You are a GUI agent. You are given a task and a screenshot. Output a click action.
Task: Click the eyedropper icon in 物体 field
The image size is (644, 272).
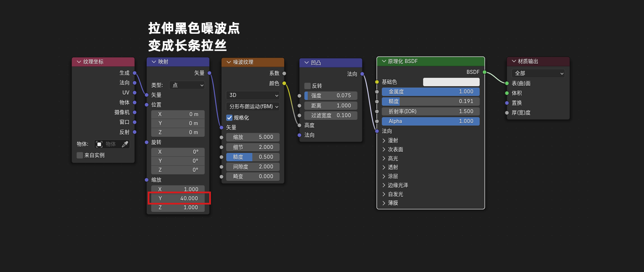(x=125, y=144)
